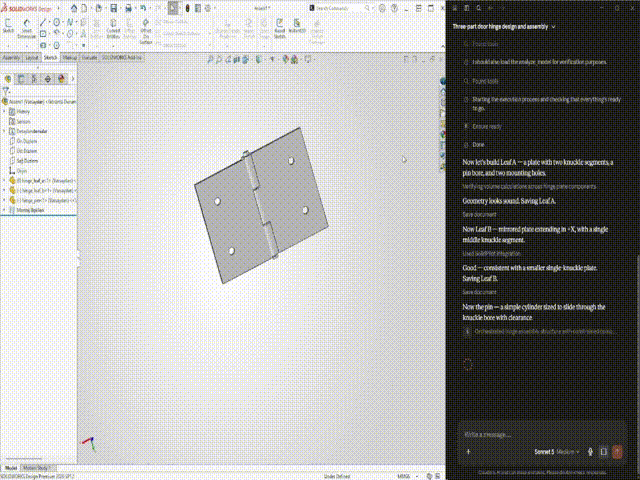640x480 pixels.
Task: Click the "Geometry looks sound. Saving Leaf A." text
Action: (509, 201)
